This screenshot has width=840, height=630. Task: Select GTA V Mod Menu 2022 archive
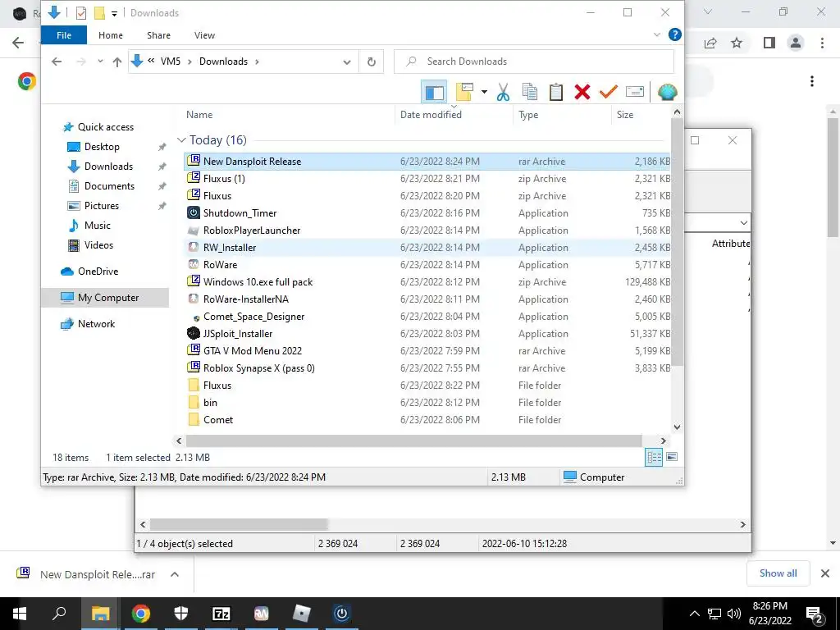(x=427, y=351)
